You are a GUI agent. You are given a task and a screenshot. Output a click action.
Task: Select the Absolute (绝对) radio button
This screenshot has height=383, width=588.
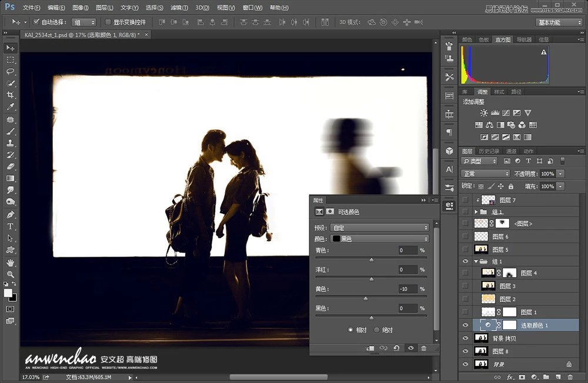pyautogui.click(x=377, y=330)
